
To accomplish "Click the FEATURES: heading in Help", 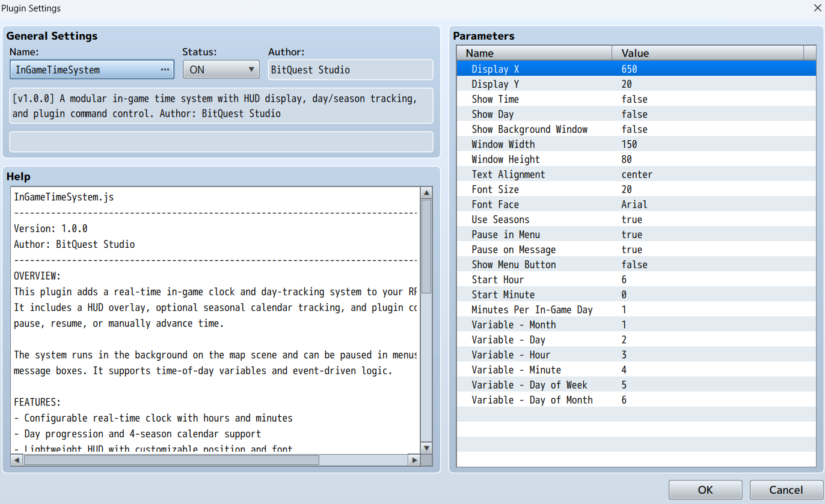I will (37, 402).
